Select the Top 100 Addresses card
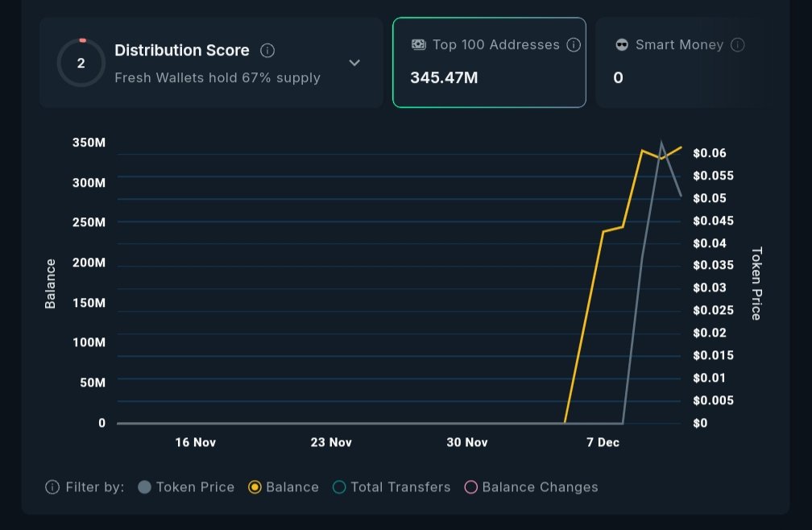Image resolution: width=812 pixels, height=530 pixels. tap(489, 62)
